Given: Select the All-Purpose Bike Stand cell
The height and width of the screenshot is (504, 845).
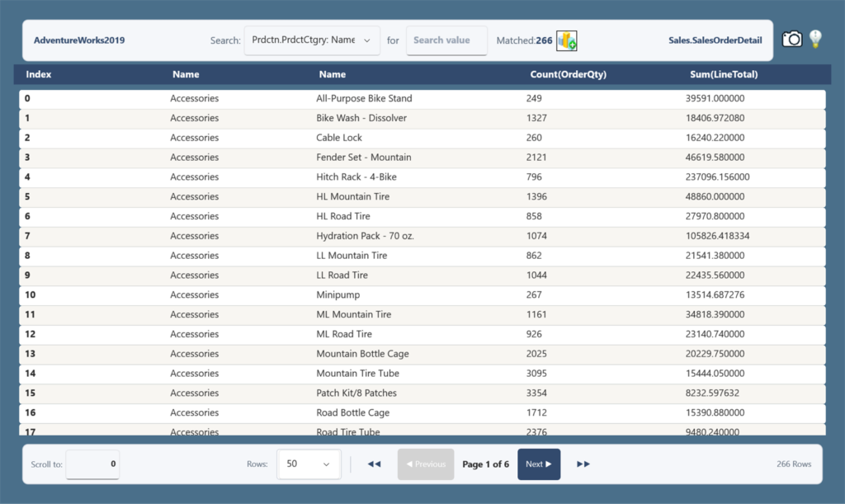Looking at the screenshot, I should [x=364, y=98].
